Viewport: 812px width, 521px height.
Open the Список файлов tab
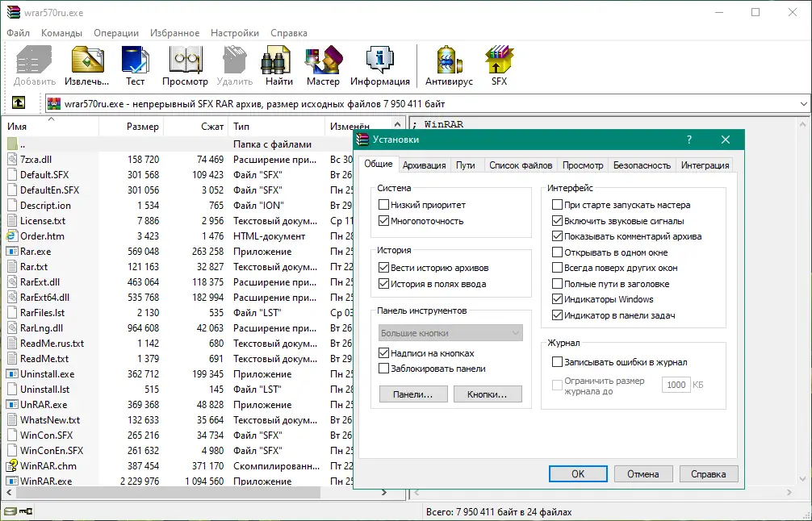521,165
